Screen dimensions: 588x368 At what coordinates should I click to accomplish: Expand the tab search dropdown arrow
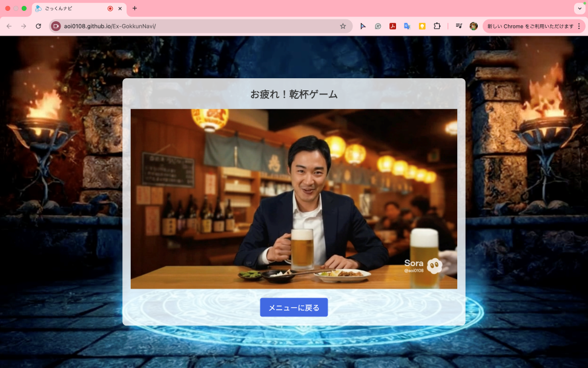[580, 8]
